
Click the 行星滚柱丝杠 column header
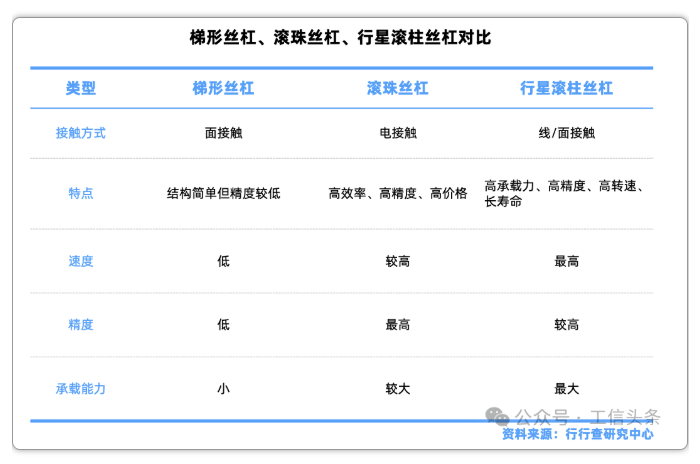566,88
